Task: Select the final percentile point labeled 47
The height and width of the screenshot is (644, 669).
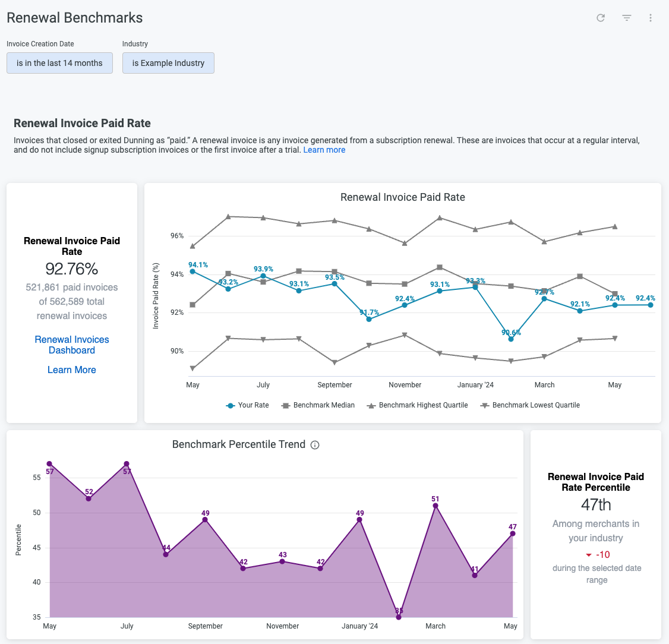Action: pos(513,533)
